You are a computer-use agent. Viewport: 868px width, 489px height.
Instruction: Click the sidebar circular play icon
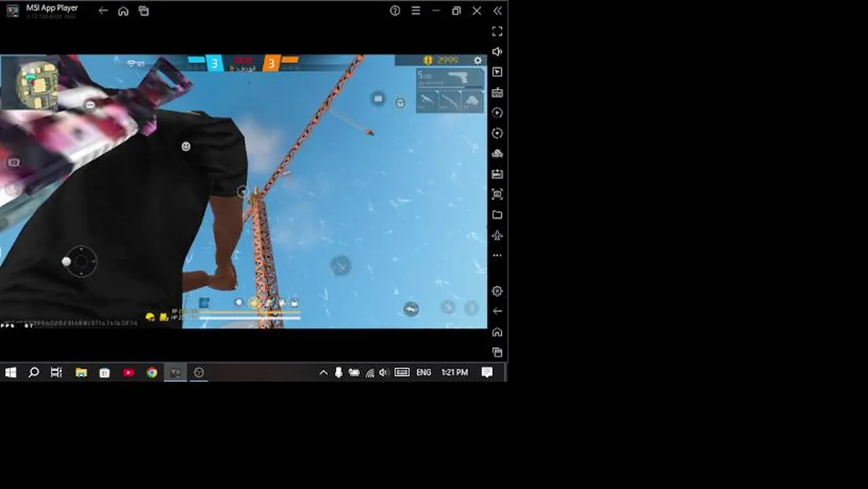tap(497, 113)
